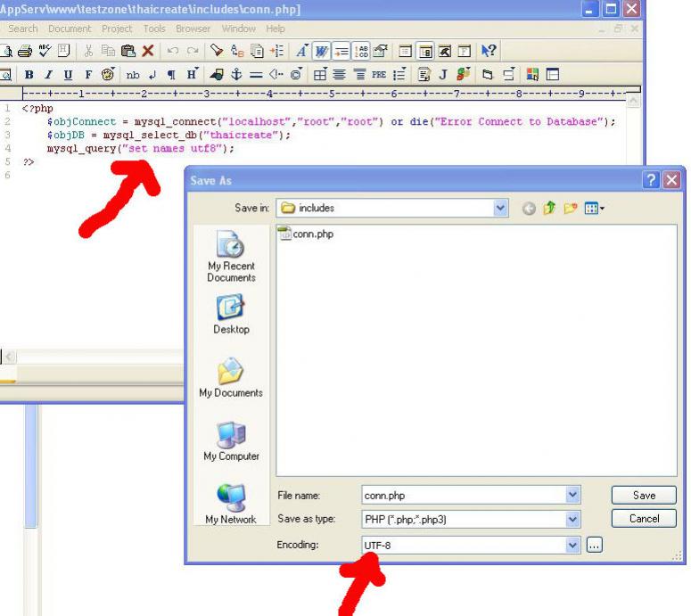Go to My Network location

[x=231, y=504]
